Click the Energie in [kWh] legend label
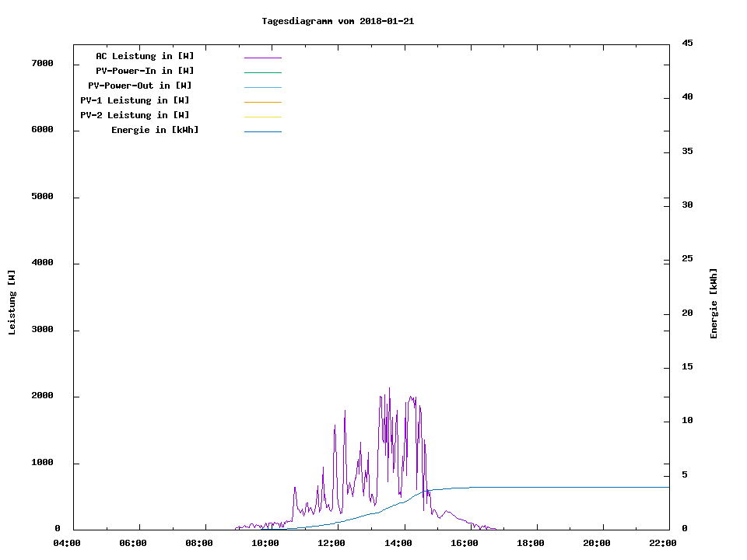 [x=155, y=130]
